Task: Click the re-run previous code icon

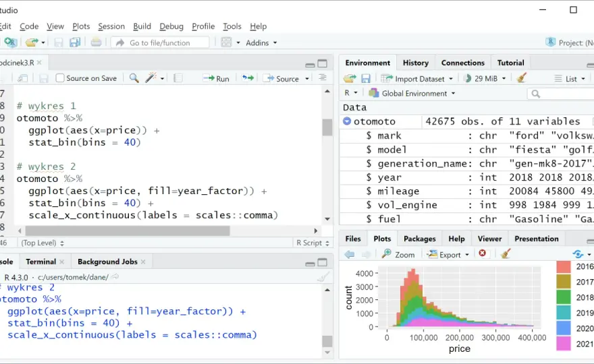Action: tap(248, 78)
